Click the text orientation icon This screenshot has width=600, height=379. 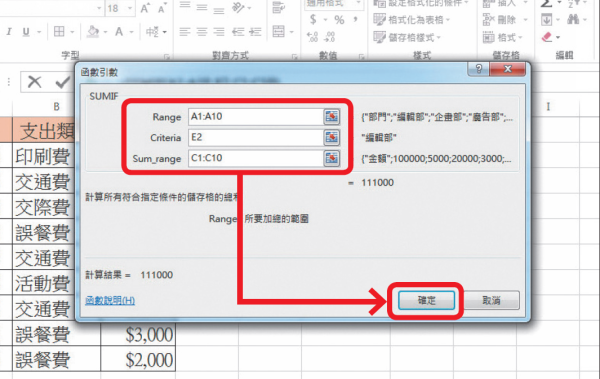click(x=238, y=7)
